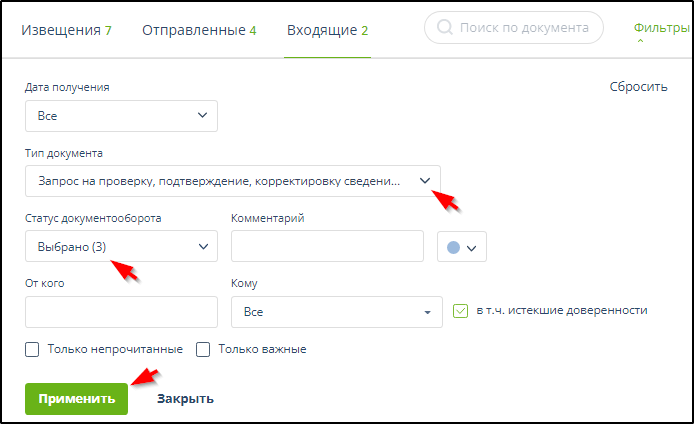Pick the blue color marker circle
The height and width of the screenshot is (424, 694).
453,247
